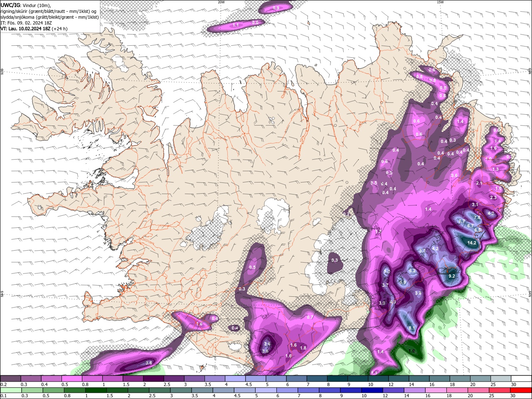The height and width of the screenshot is (399, 532).
Task: Select upper scale swatch between 8 and 9
Action: 337,379
